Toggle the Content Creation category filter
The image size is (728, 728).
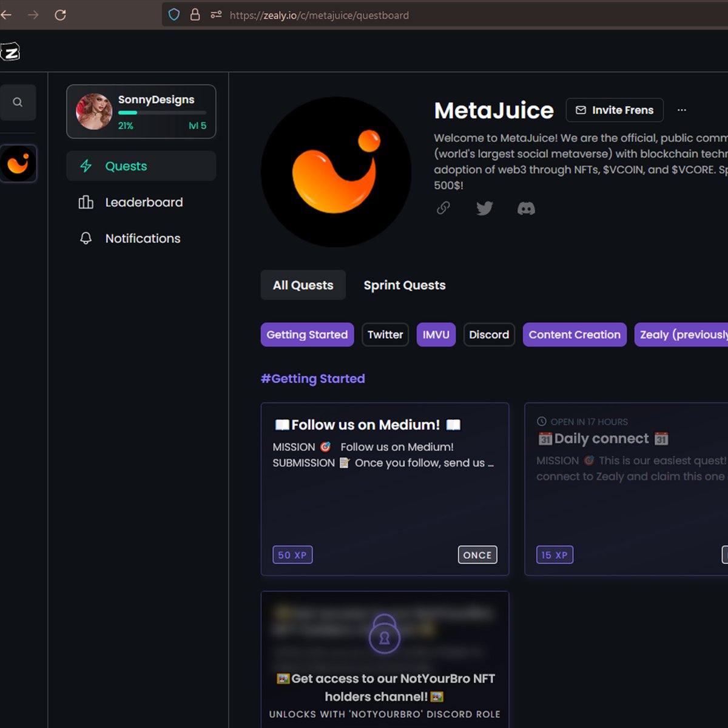tap(575, 335)
